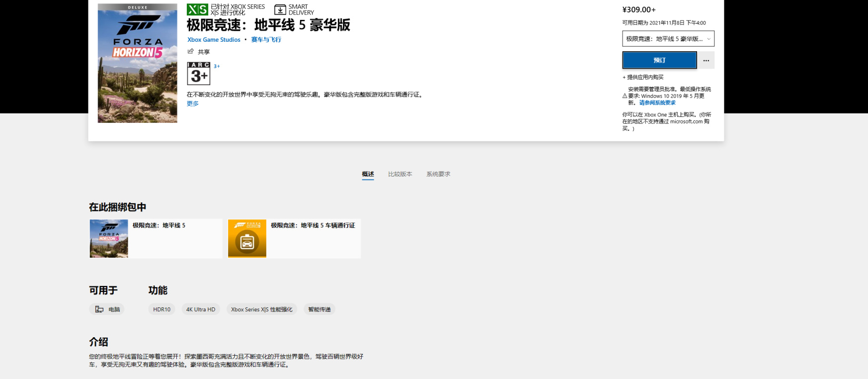This screenshot has height=379, width=868.
Task: Open the 极限竞速：地平线 5 bundle item title
Action: (x=159, y=225)
